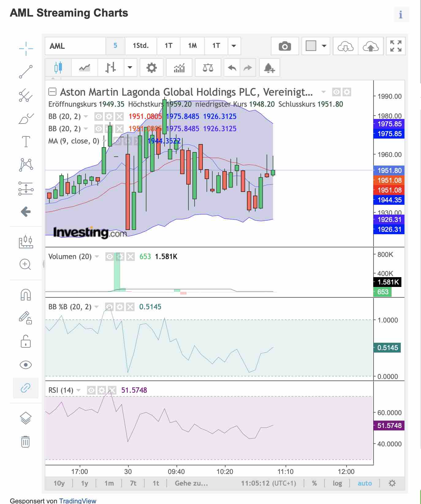This screenshot has height=504, width=421.
Task: Toggle visibility of main Aston Martin series
Action: click(336, 92)
